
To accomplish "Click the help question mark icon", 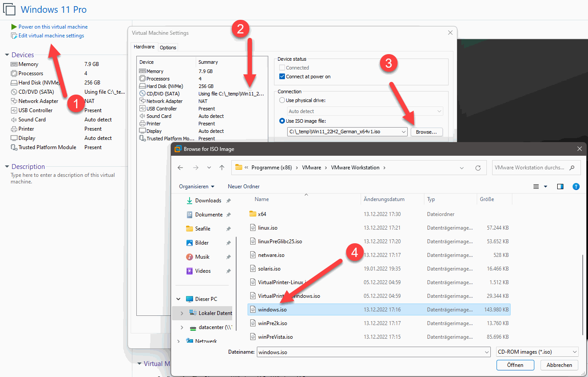I will [x=576, y=187].
